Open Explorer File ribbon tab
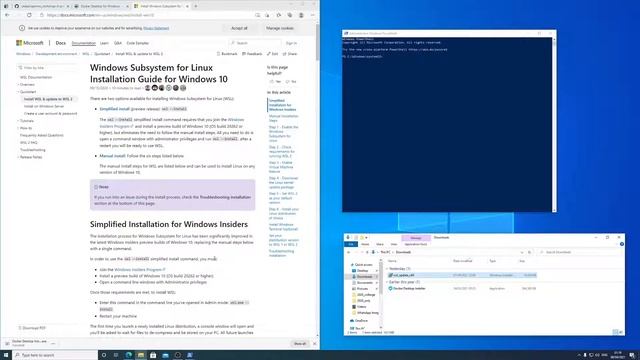 (x=351, y=244)
